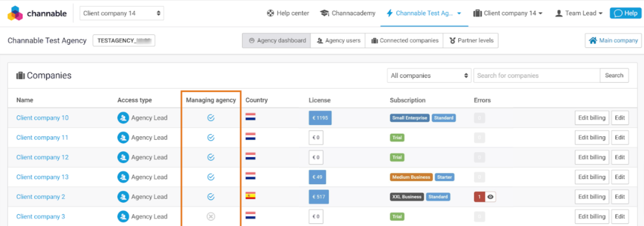Screen dimensions: 644x226
Task: Toggle managing agency cross for Client company 3
Action: [211, 217]
